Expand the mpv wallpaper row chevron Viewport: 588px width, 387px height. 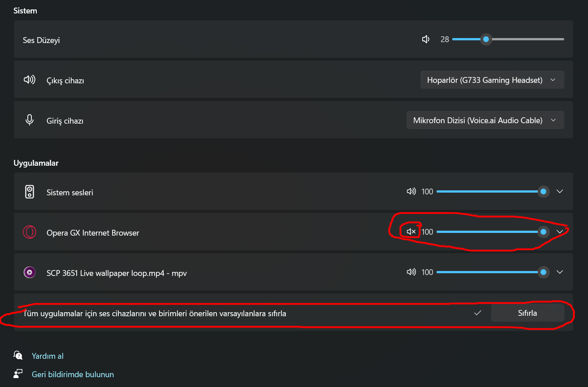(559, 272)
